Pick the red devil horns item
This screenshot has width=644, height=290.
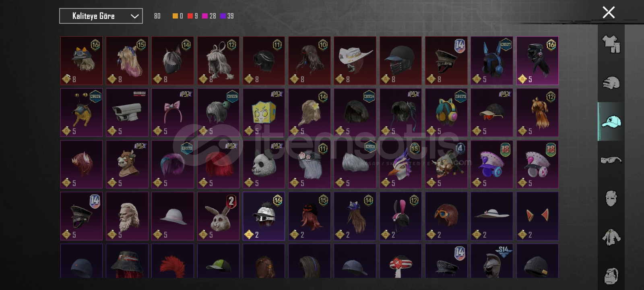537,216
